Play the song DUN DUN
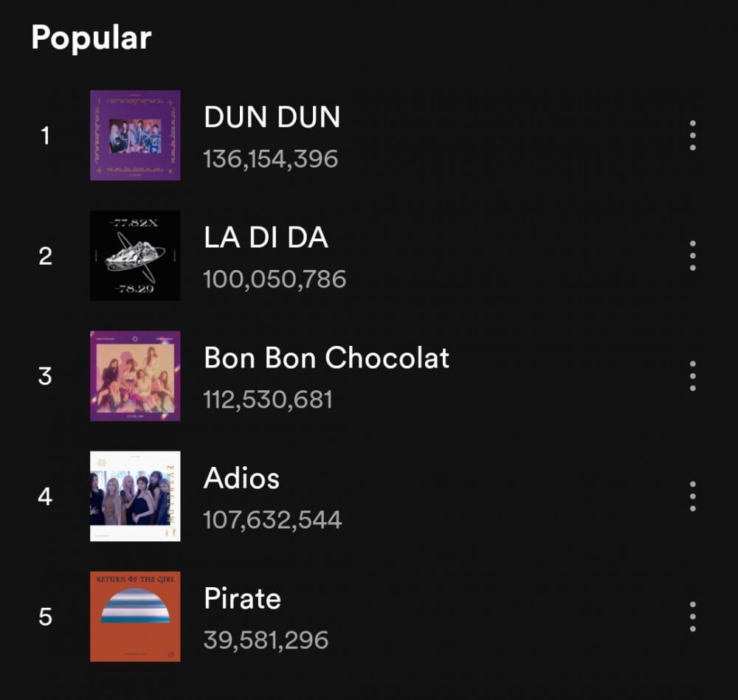Viewport: 738px width, 700px height. point(272,117)
